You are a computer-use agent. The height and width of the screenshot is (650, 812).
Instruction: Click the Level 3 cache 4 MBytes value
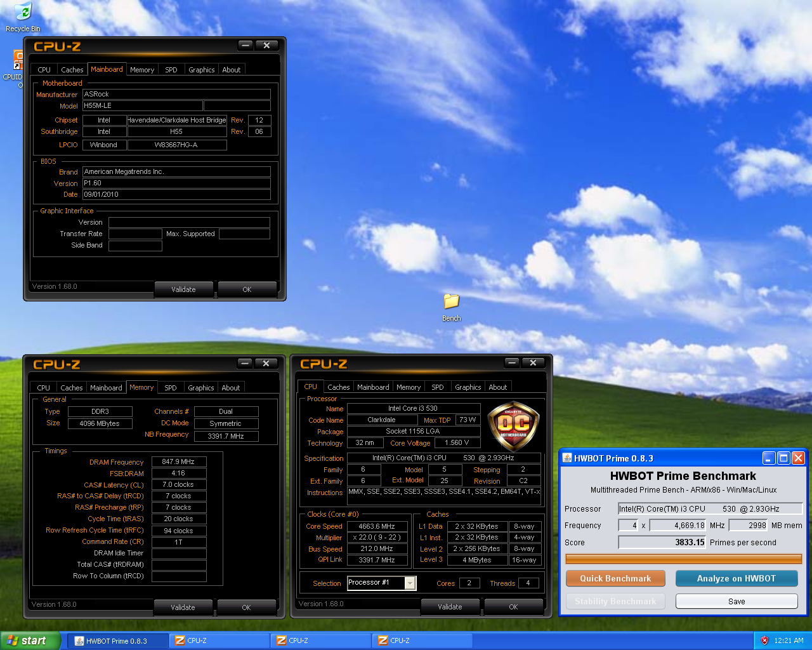(x=477, y=560)
